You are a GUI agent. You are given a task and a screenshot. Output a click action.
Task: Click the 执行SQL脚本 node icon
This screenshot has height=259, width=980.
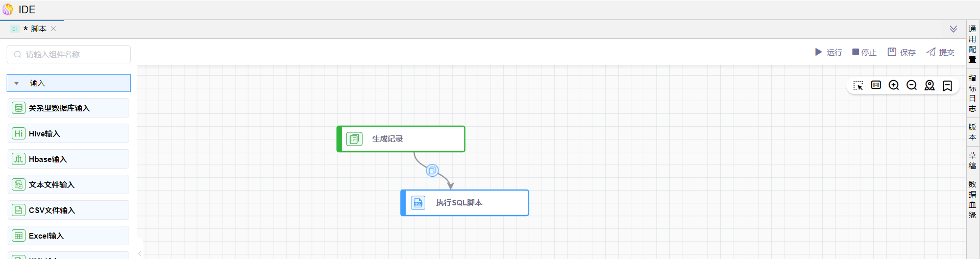coord(418,203)
